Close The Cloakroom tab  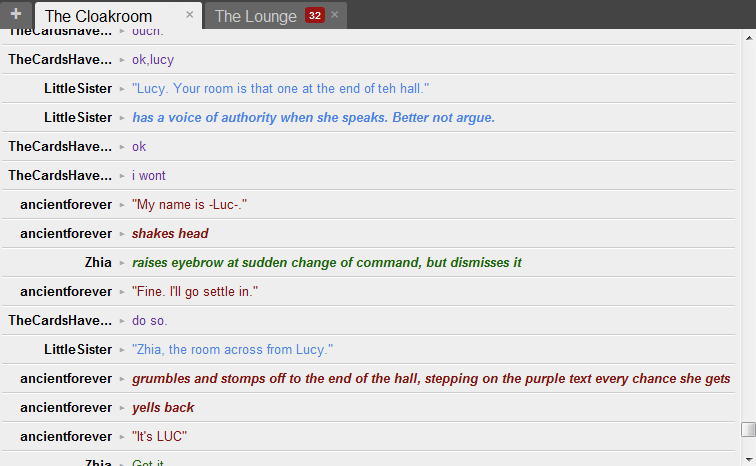[x=189, y=15]
